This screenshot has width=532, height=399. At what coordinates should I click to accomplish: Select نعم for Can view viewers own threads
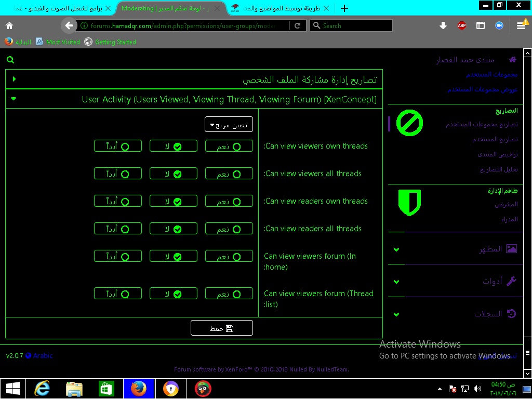[229, 147]
